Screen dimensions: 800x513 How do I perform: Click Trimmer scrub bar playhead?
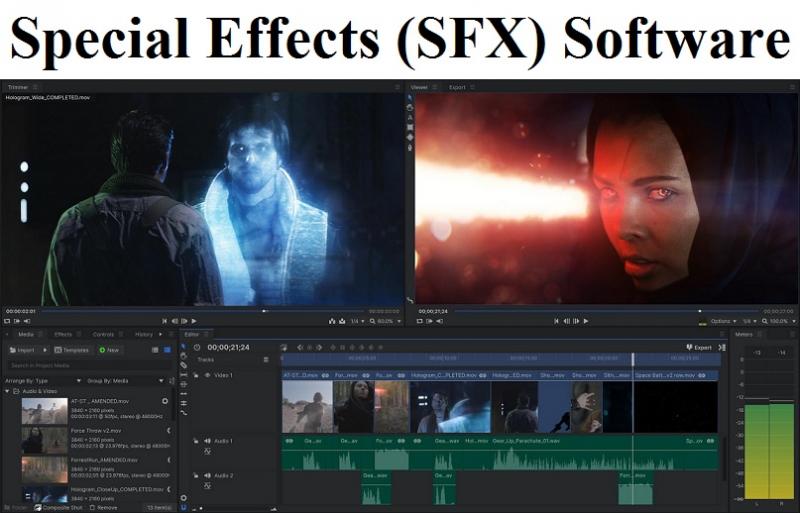point(264,310)
